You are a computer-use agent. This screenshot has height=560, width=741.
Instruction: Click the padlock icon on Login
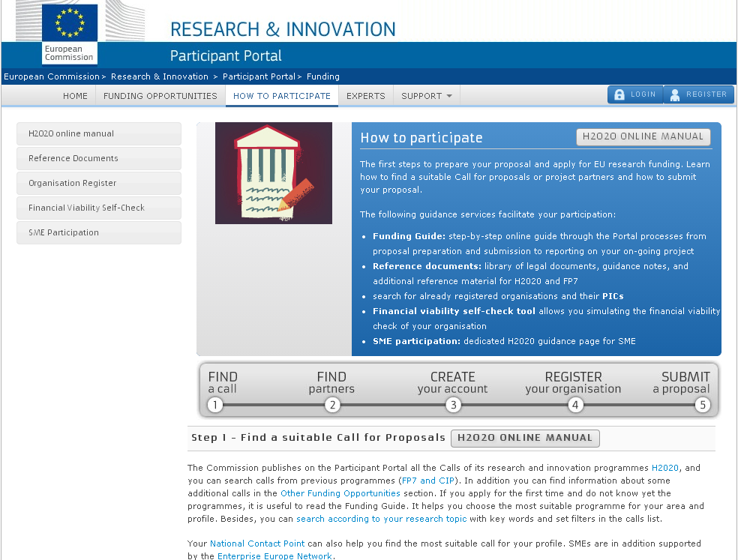click(619, 94)
